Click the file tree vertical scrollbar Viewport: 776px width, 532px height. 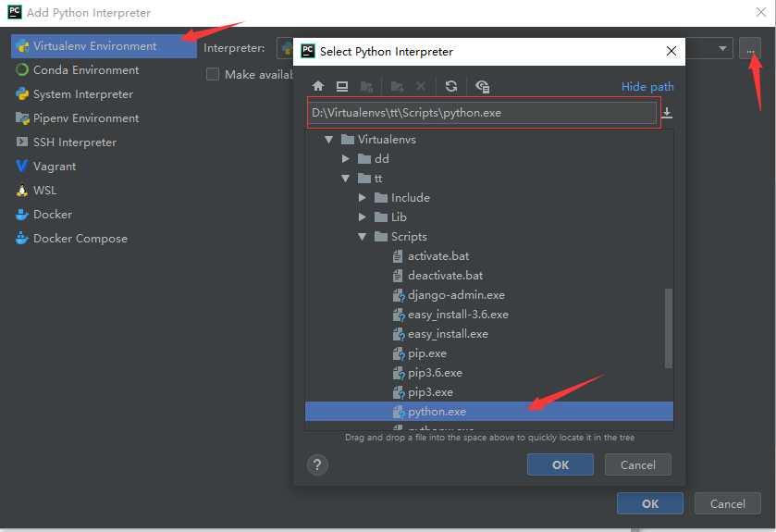(668, 328)
